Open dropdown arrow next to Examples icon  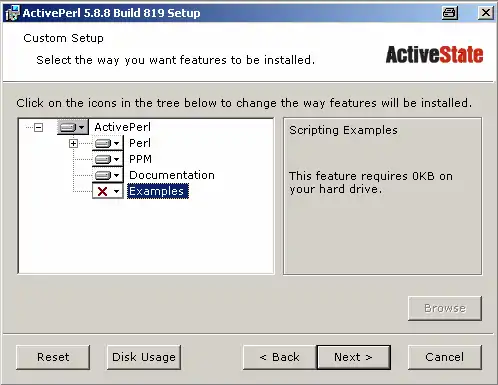click(116, 191)
